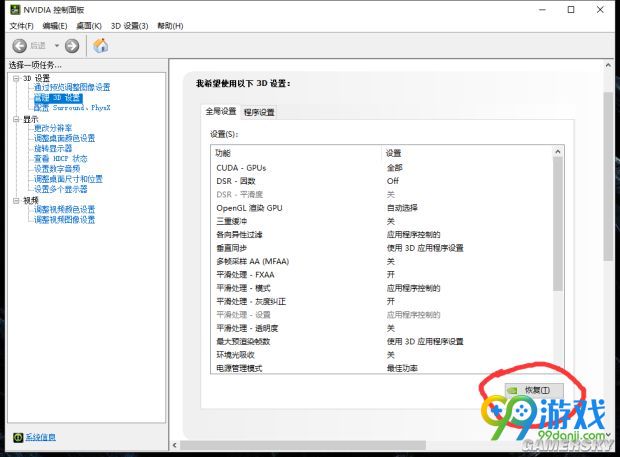Open the Home icon in toolbar
620x457 pixels.
pos(100,45)
